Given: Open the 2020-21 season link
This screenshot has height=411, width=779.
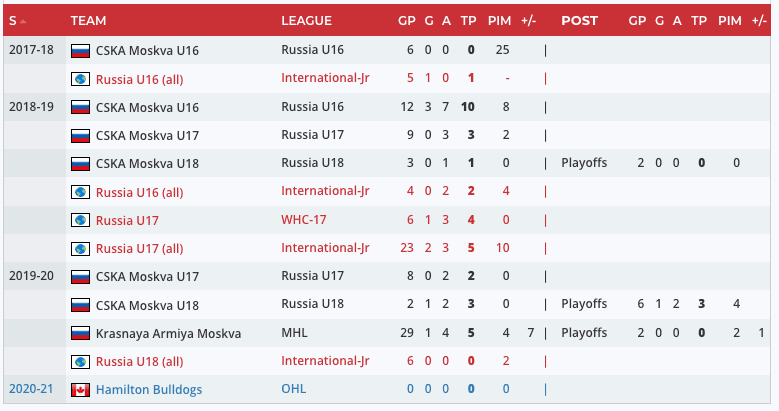Looking at the screenshot, I should pos(29,389).
